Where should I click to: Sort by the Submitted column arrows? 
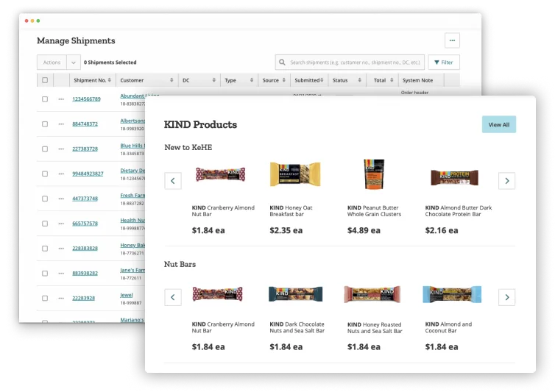click(322, 80)
